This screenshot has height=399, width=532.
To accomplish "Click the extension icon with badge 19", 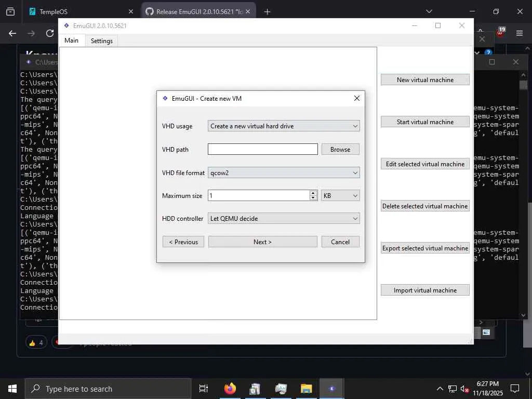I will [501, 32].
